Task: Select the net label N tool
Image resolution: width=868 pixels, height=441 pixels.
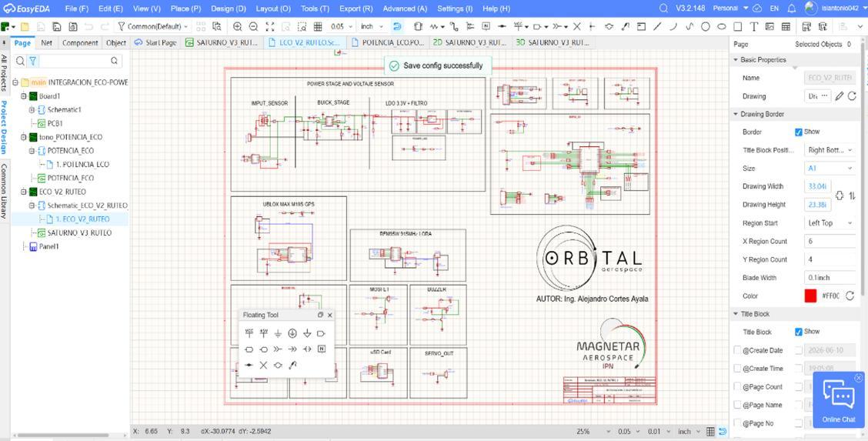Action: [486, 27]
